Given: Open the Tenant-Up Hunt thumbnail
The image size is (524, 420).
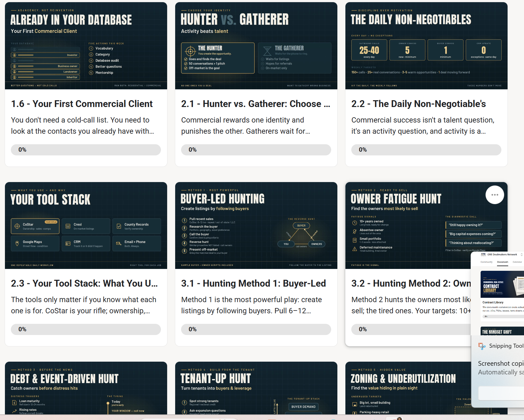Looking at the screenshot, I should pyautogui.click(x=256, y=388).
